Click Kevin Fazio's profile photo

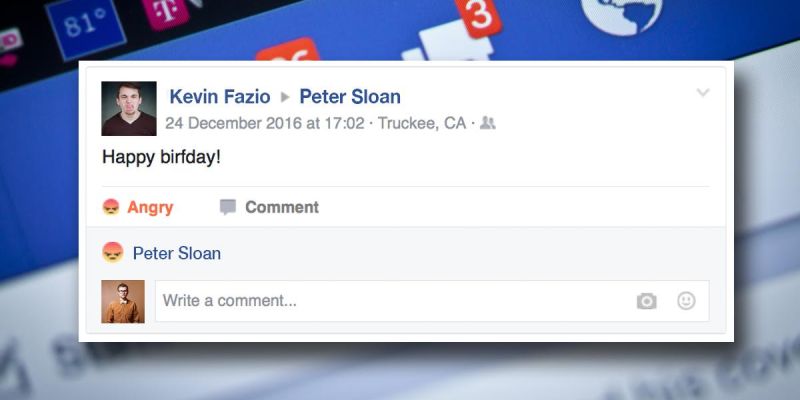[129, 109]
